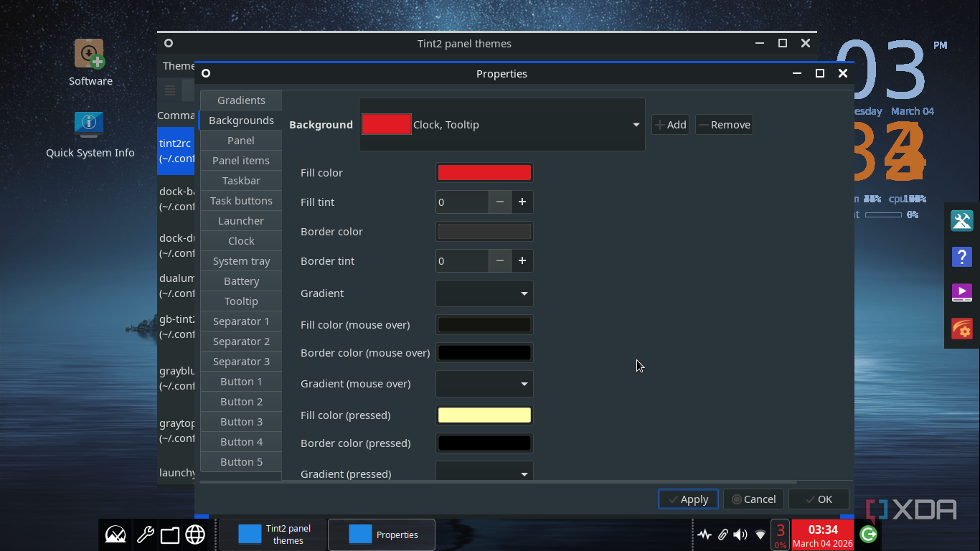Open Tint2 panel themes window menu circle icon
Viewport: 980px width, 551px height.
[x=169, y=43]
